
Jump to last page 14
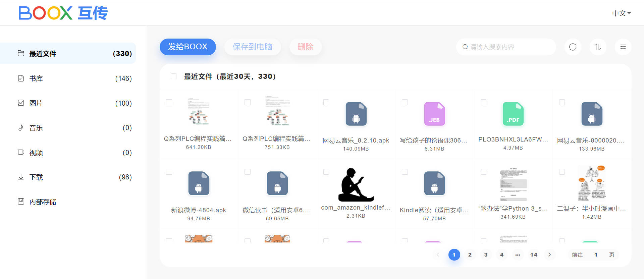[x=534, y=255]
